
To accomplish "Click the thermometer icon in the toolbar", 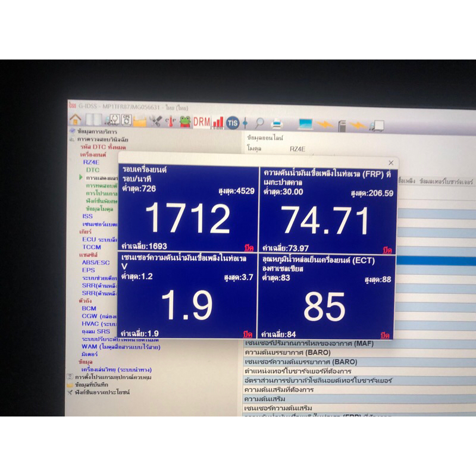I will click(x=170, y=121).
